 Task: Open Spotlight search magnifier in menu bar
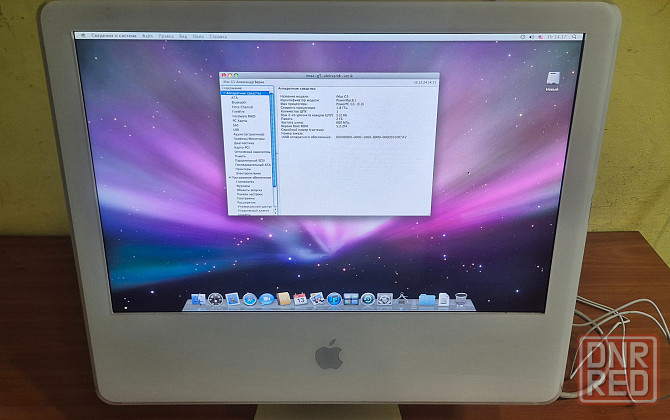(x=574, y=37)
